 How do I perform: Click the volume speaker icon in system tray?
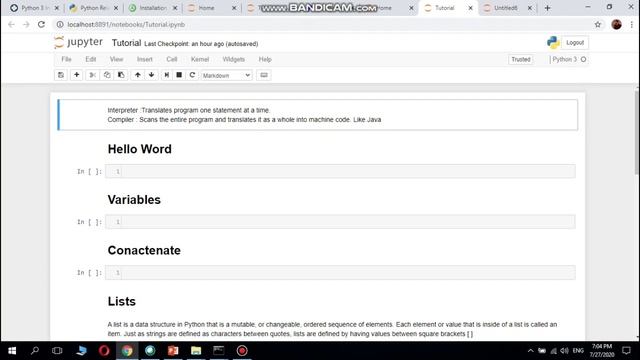pos(564,351)
